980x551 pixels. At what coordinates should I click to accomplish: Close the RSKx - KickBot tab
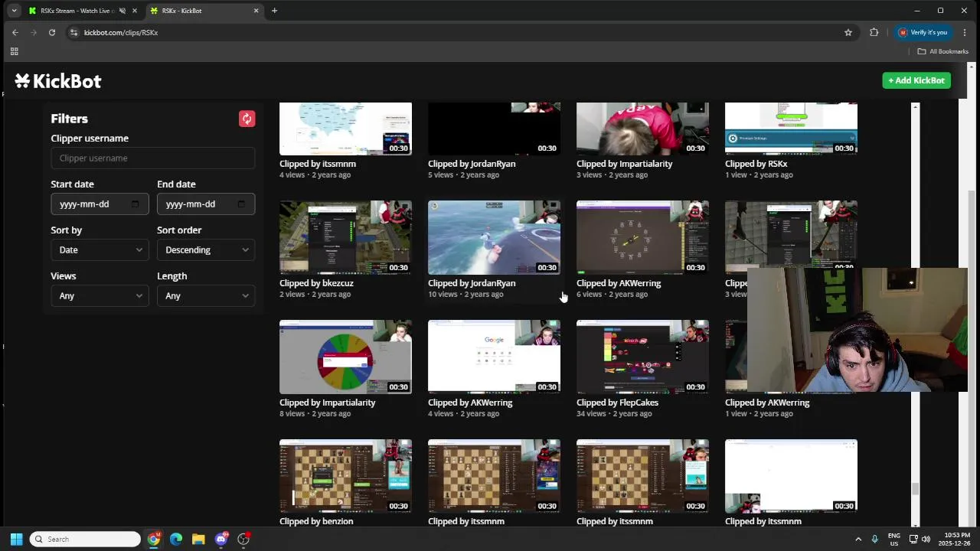pyautogui.click(x=256, y=11)
